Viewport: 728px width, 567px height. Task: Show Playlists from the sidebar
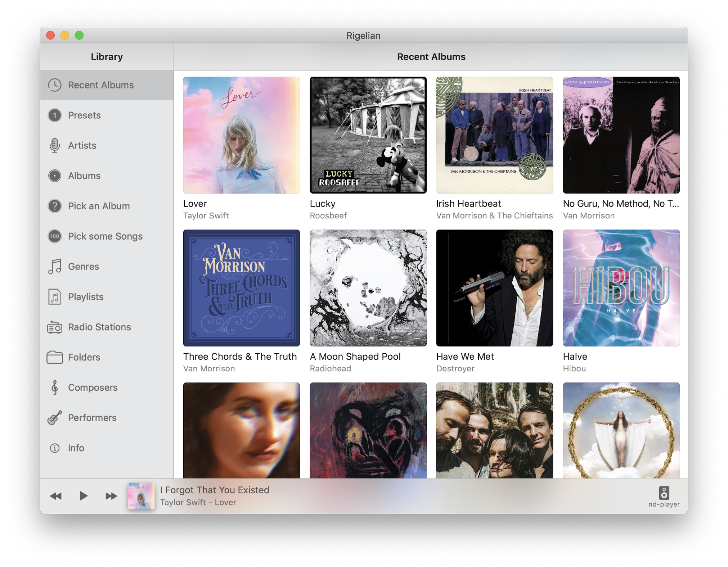point(107,297)
